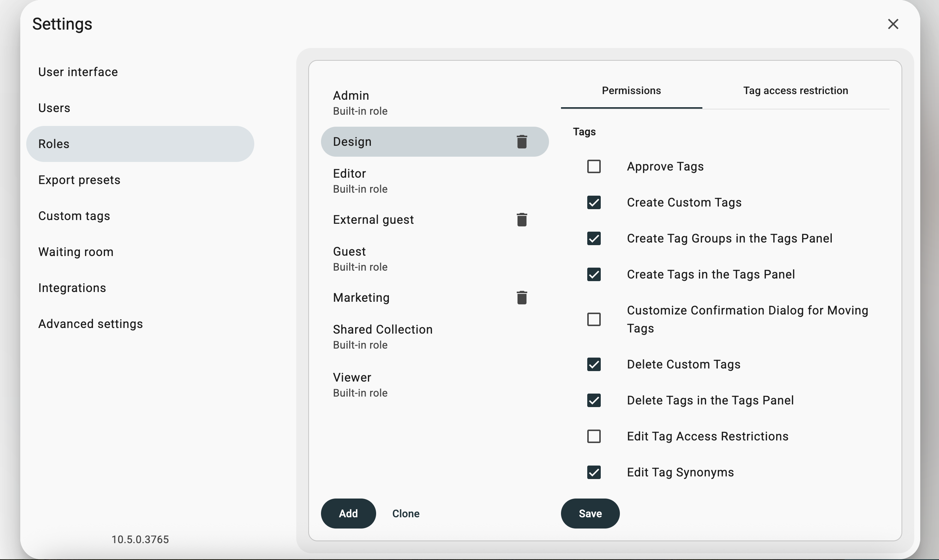Uncheck Delete Tags in the Tags Panel

(594, 400)
